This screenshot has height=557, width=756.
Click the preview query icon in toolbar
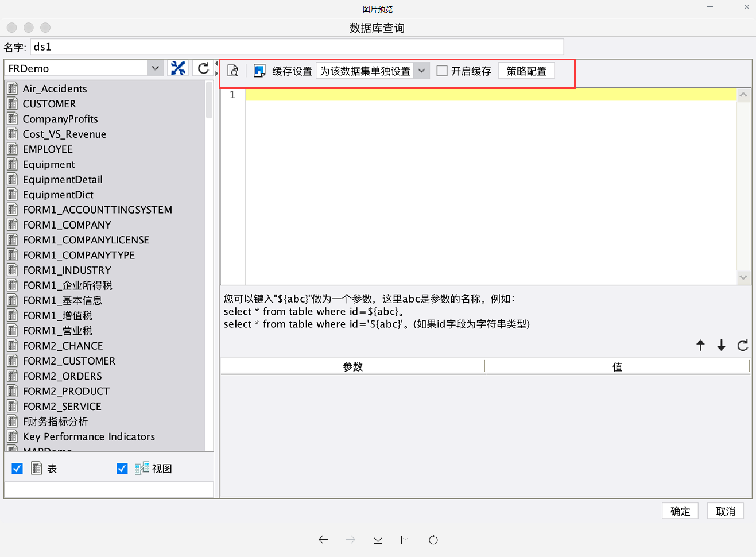(232, 71)
